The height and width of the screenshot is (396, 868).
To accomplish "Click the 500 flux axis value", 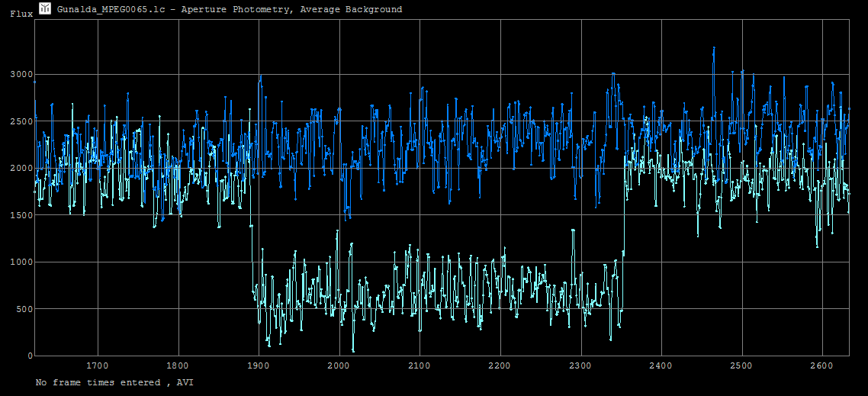I will point(24,309).
